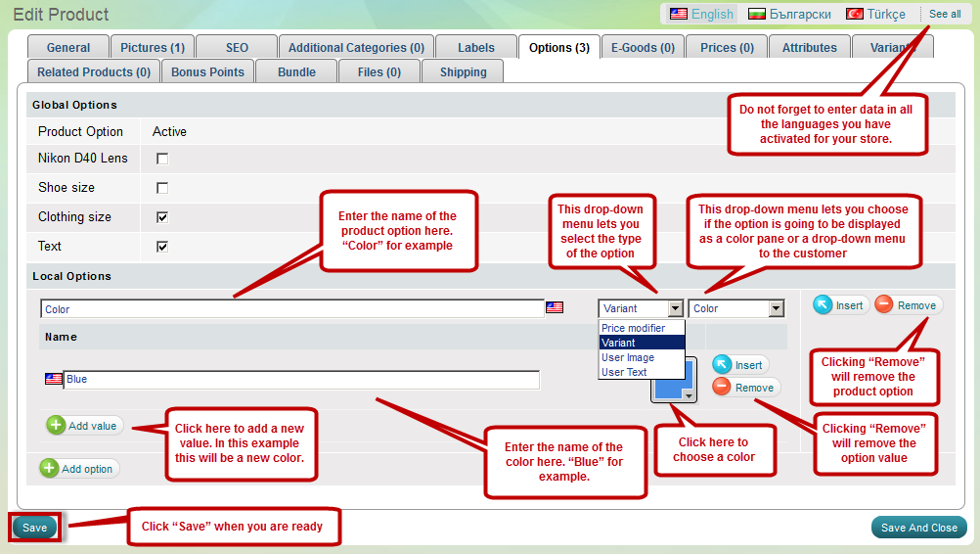Choose Price modifier from dropdown list
The height and width of the screenshot is (554, 980).
(633, 329)
